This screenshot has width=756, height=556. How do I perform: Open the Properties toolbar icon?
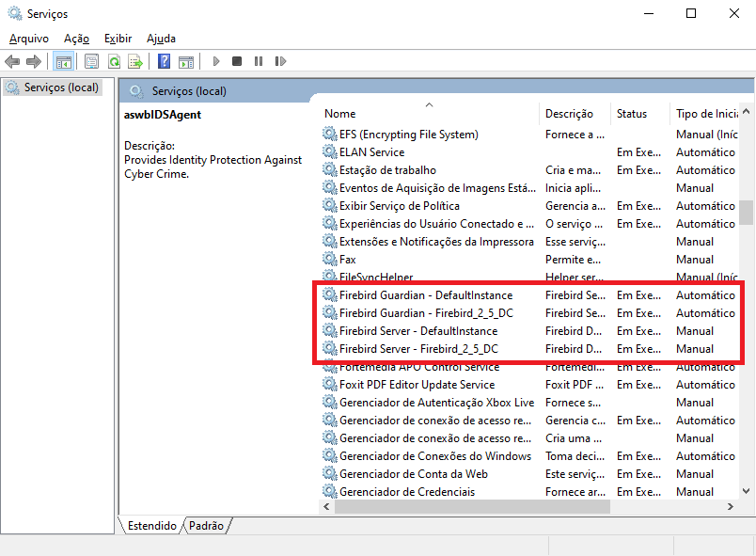[x=91, y=61]
